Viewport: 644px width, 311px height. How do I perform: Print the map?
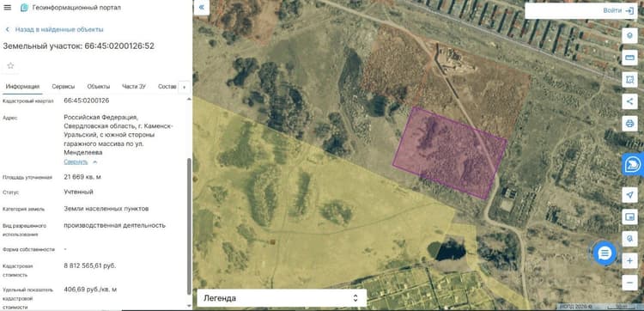point(629,123)
